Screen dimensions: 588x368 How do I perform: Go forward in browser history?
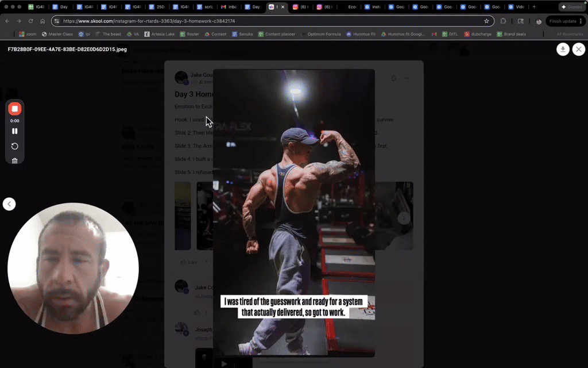point(19,21)
